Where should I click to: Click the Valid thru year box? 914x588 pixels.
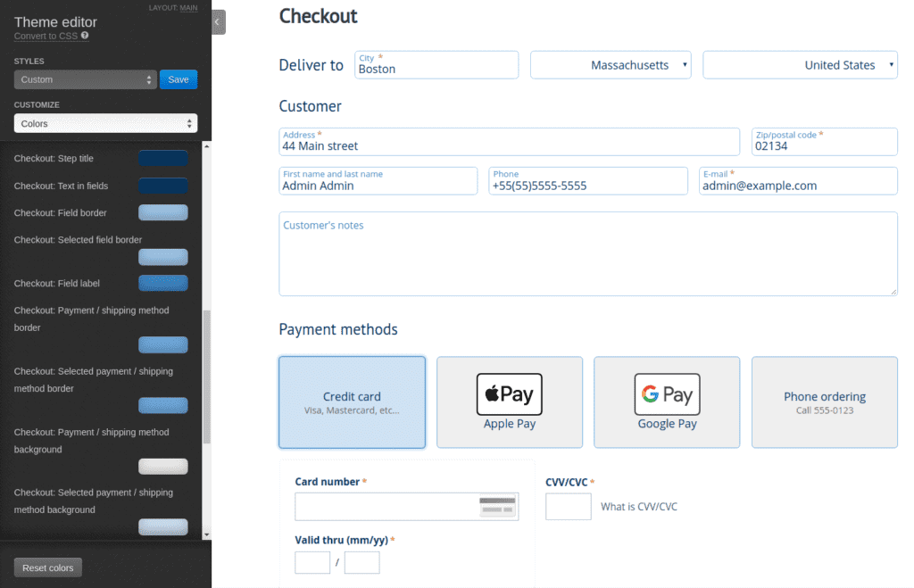tap(362, 563)
